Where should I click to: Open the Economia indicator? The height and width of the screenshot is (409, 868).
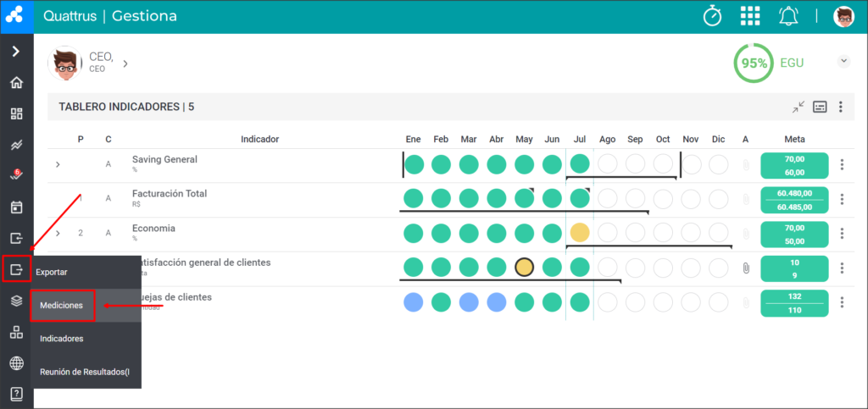pyautogui.click(x=153, y=229)
